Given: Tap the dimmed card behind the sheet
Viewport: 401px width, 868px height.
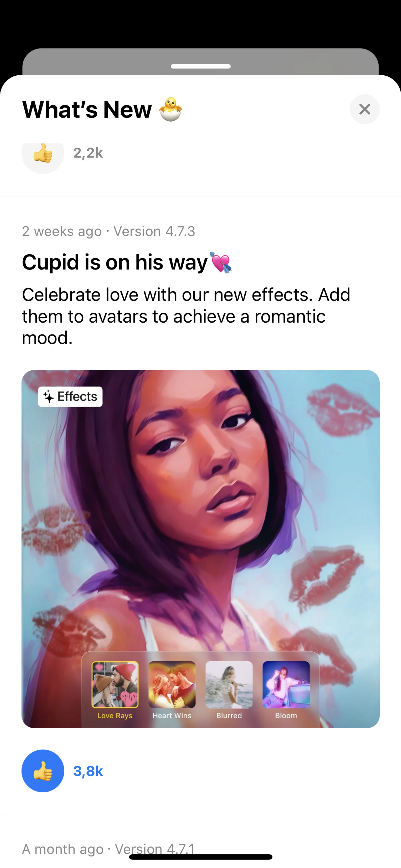Looking at the screenshot, I should coord(200,62).
